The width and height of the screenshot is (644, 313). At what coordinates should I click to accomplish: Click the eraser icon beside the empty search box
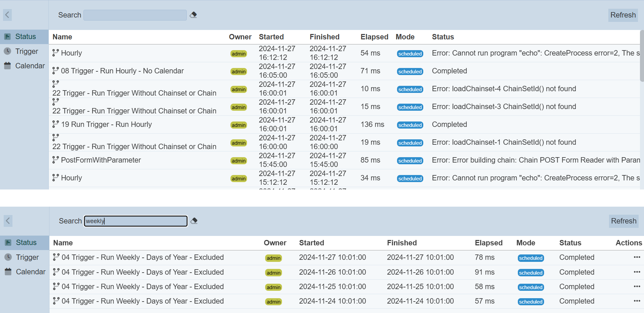click(193, 15)
